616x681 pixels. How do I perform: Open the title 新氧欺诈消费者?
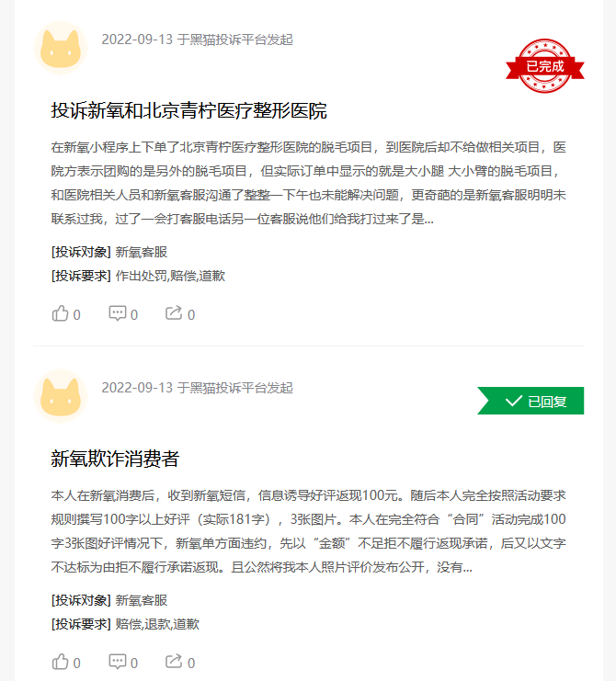pos(115,459)
